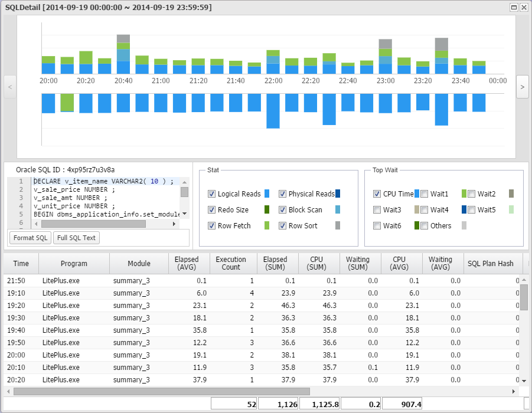Screen dimensions: 532x413
Task: Uncheck the CPU Time wait option
Action: coord(377,194)
